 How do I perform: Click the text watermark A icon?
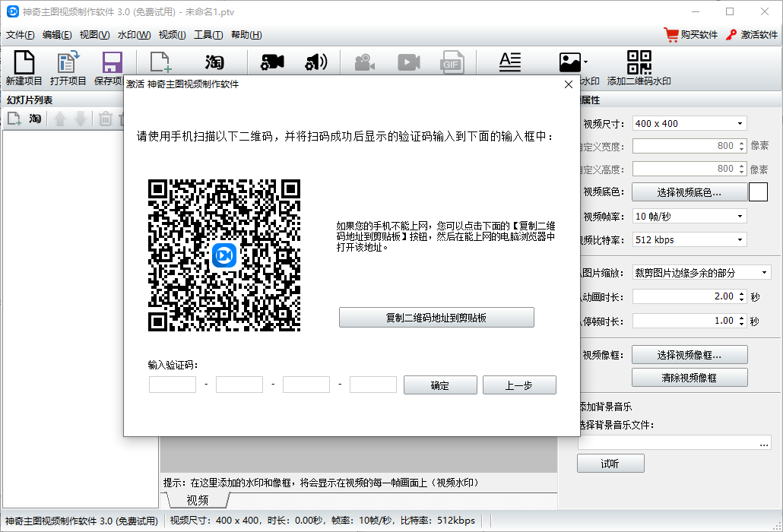point(510,62)
